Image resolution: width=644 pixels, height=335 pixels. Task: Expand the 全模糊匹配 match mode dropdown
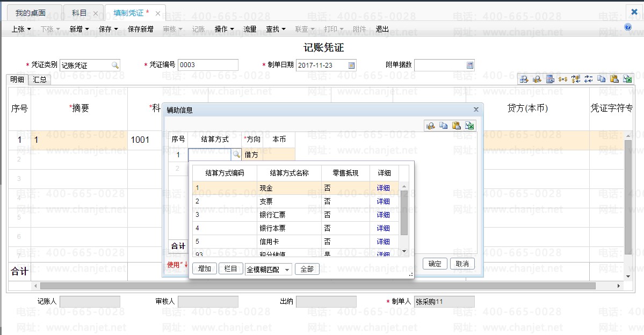pos(287,270)
